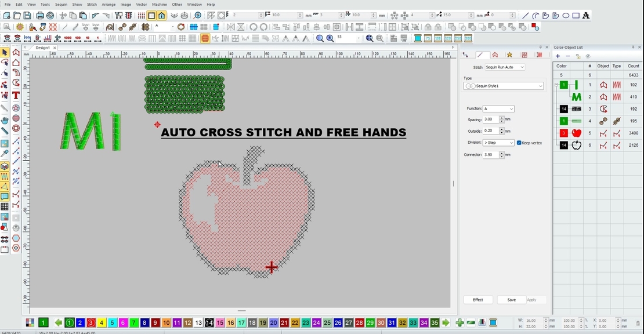644x334 pixels.
Task: Toggle the Keep vertex checkbox
Action: (x=519, y=143)
